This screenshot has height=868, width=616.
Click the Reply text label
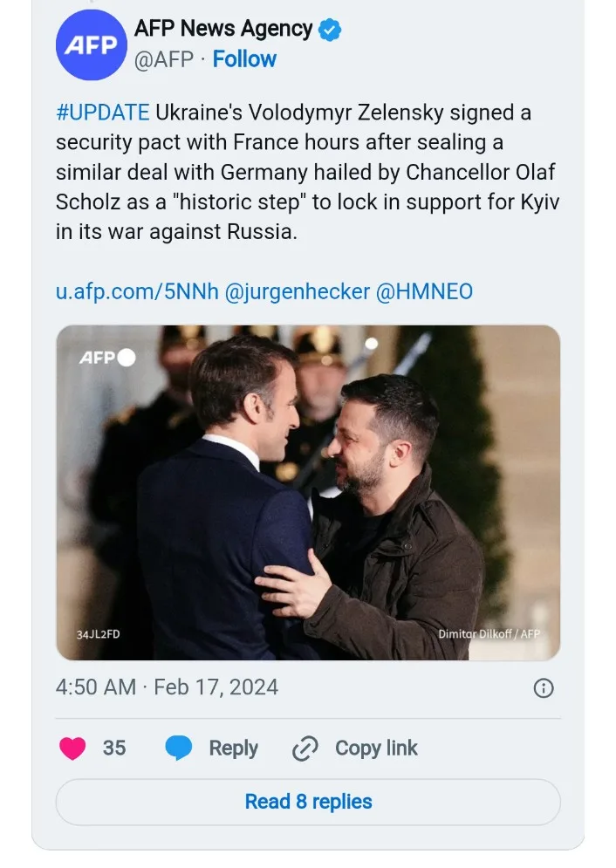[x=233, y=748]
